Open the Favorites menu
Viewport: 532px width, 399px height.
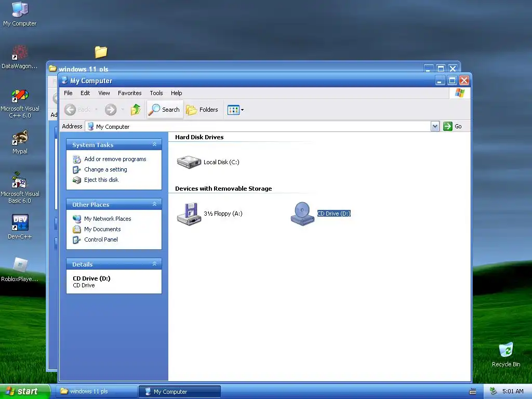[x=129, y=93]
